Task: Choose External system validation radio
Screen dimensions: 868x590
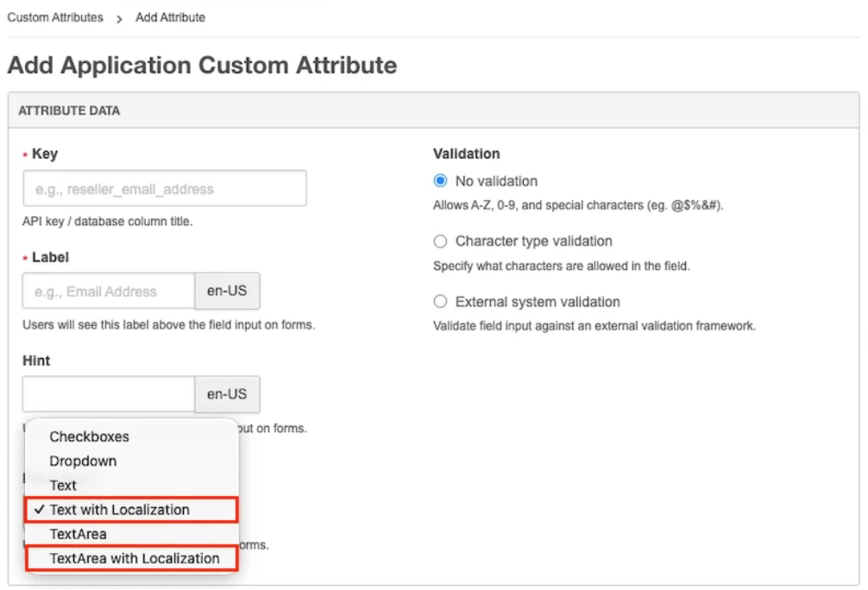Action: 441,302
